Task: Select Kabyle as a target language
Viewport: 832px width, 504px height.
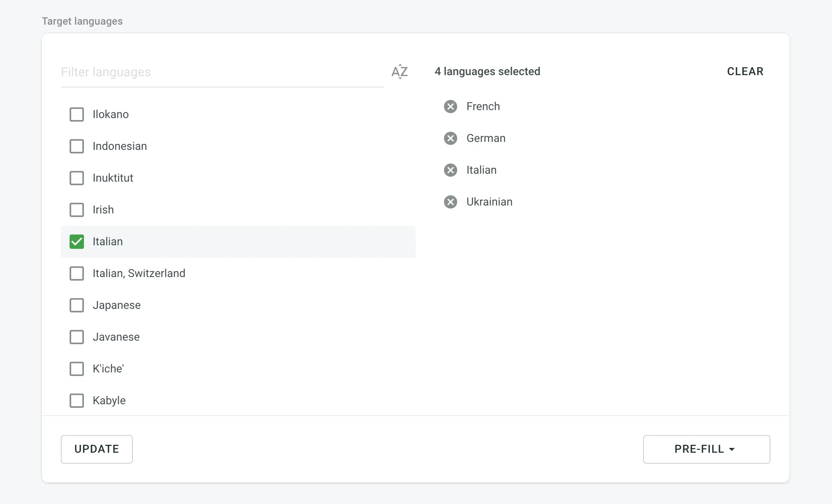Action: click(77, 401)
